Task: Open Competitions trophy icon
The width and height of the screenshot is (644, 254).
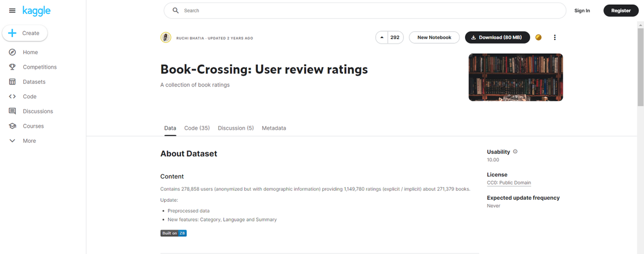Action: coord(12,67)
